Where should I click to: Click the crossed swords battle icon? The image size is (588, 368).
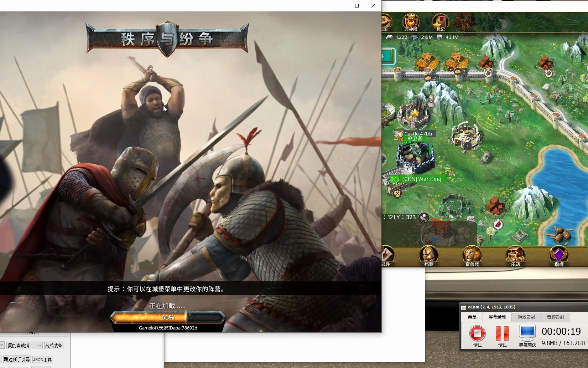coord(397,193)
